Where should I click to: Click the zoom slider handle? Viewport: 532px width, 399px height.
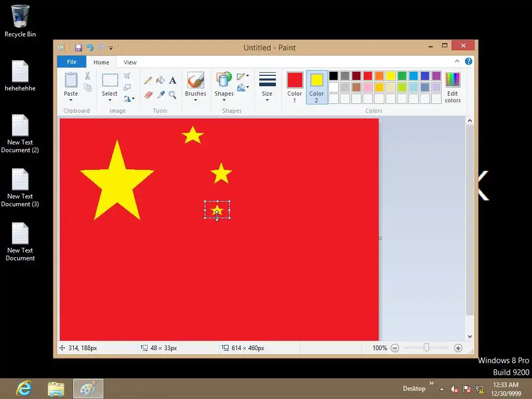click(x=427, y=348)
